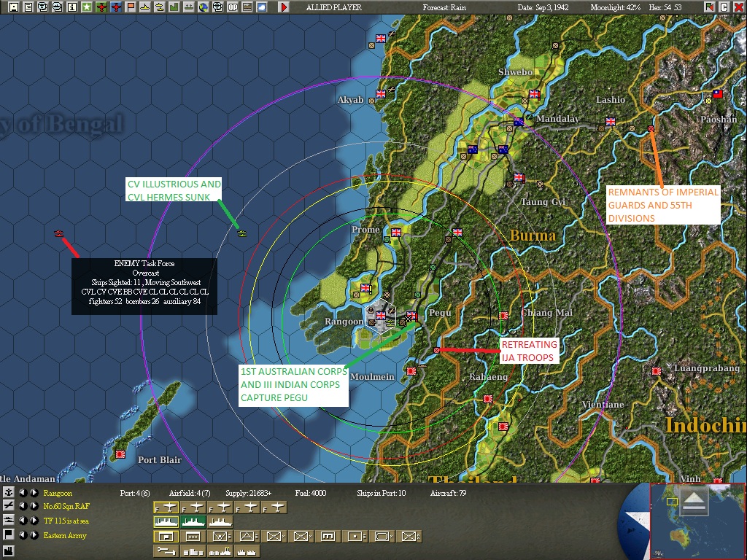Click the globe toolbar icon
Image resolution: width=747 pixels, height=560 pixels.
pyautogui.click(x=204, y=7)
